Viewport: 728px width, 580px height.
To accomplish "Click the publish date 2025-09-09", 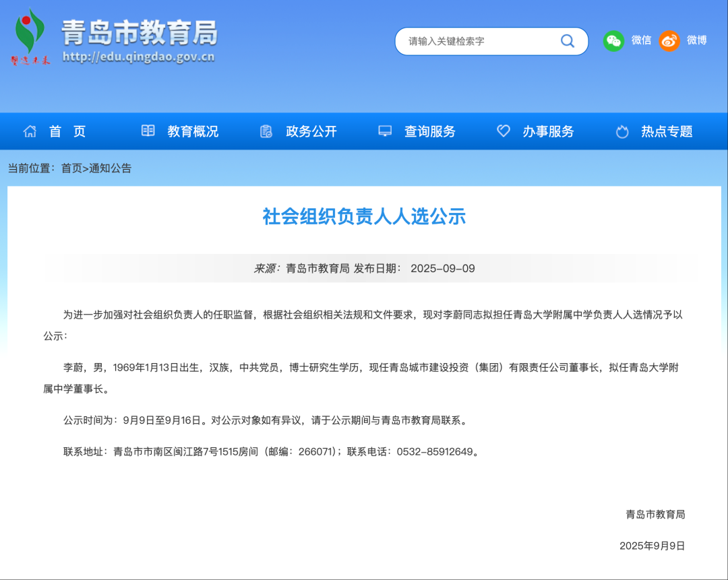I will click(442, 268).
